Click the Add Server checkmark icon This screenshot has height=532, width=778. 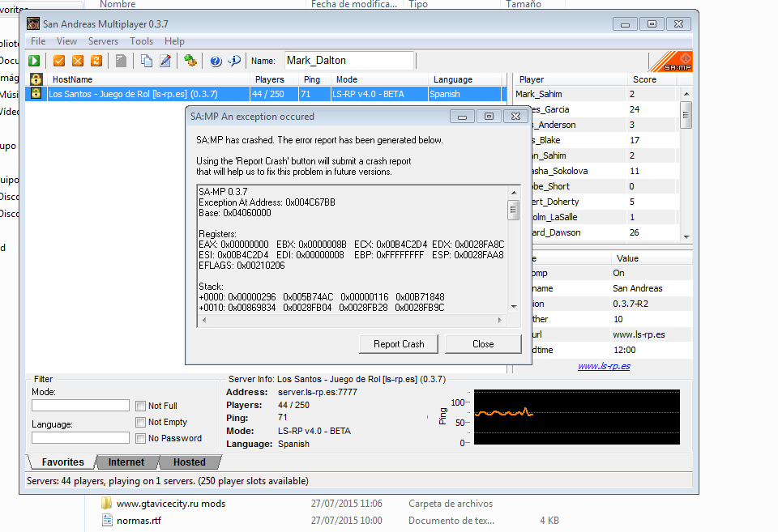[x=59, y=61]
